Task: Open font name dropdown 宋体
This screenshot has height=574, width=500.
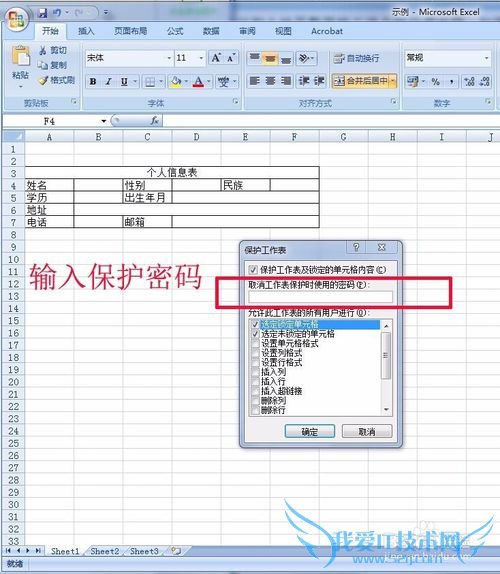Action: point(169,58)
